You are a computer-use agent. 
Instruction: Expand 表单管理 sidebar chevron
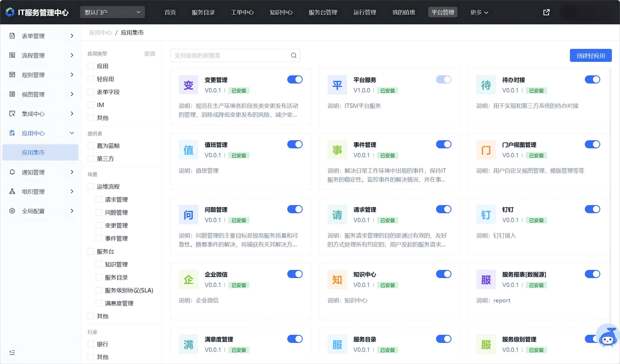tap(72, 36)
